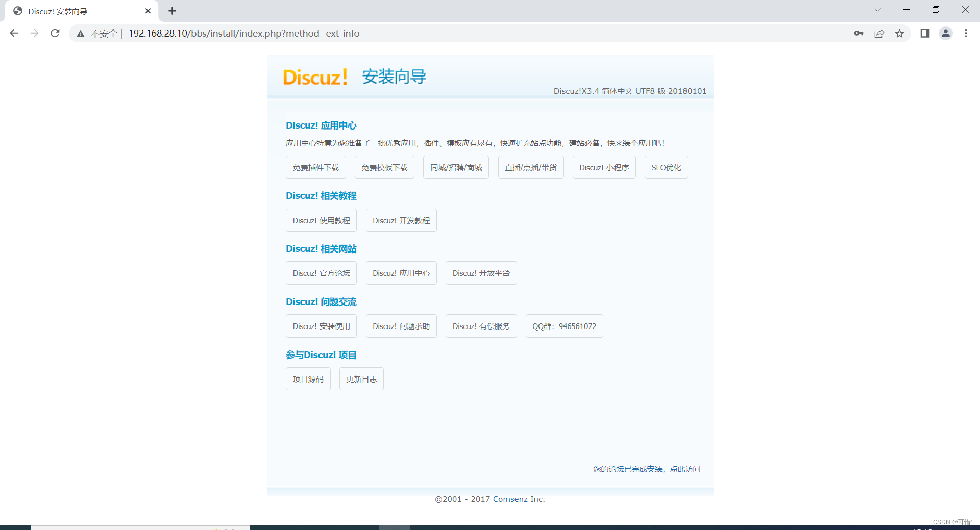Click the Discuz! 问题求助 button
The image size is (980, 530).
tap(401, 326)
